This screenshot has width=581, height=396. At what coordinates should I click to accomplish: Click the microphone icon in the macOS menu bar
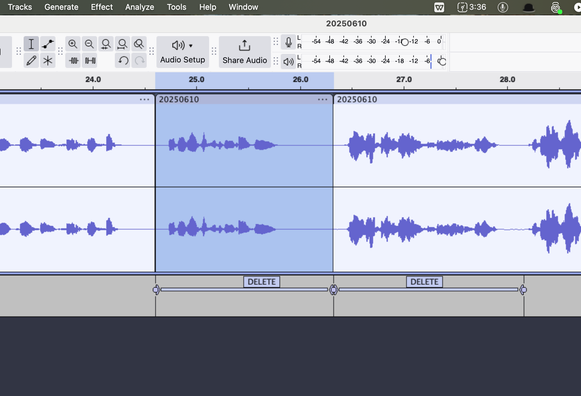click(x=503, y=7)
